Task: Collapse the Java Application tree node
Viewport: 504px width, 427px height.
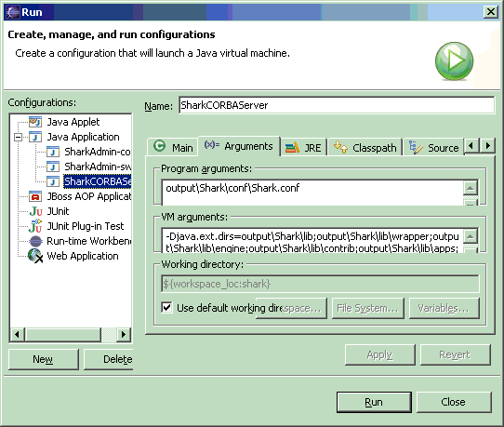Action: coord(19,138)
